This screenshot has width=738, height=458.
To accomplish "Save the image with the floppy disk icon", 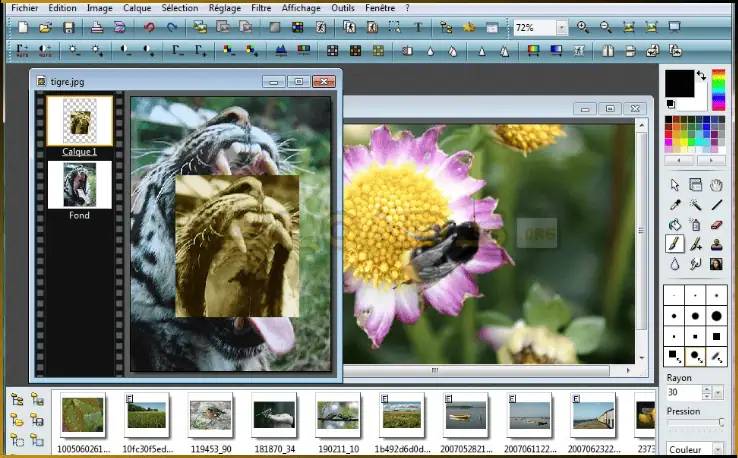I will click(69, 27).
